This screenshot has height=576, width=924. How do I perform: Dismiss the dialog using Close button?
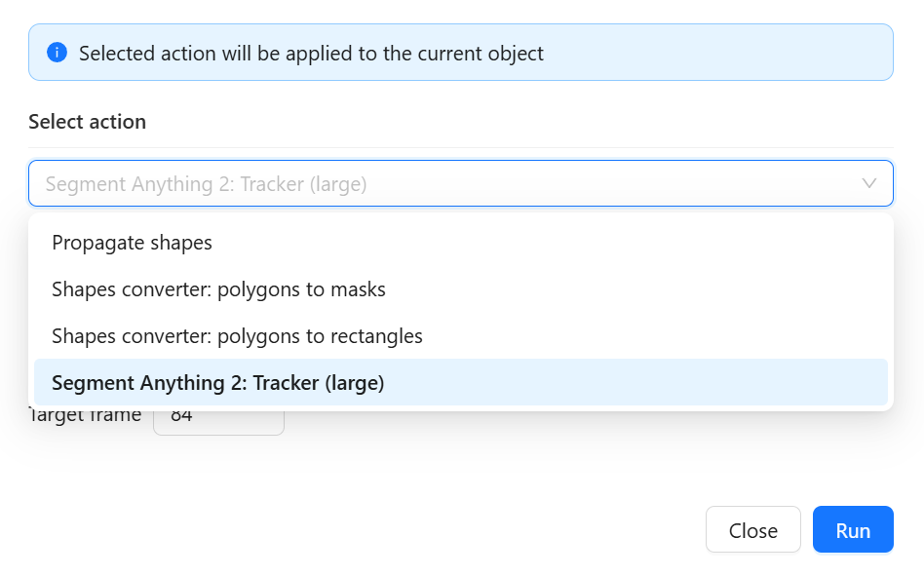click(x=753, y=529)
